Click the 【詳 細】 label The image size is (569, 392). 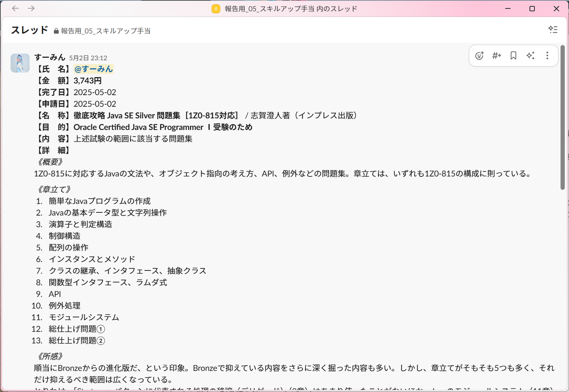[x=54, y=150]
